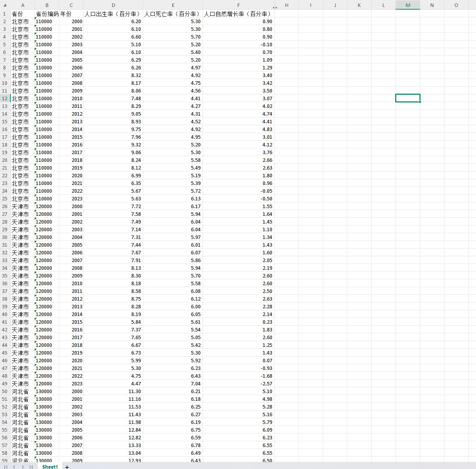The width and height of the screenshot is (476, 469).
Task: Click year 2010 in row 12
Action: [71, 98]
